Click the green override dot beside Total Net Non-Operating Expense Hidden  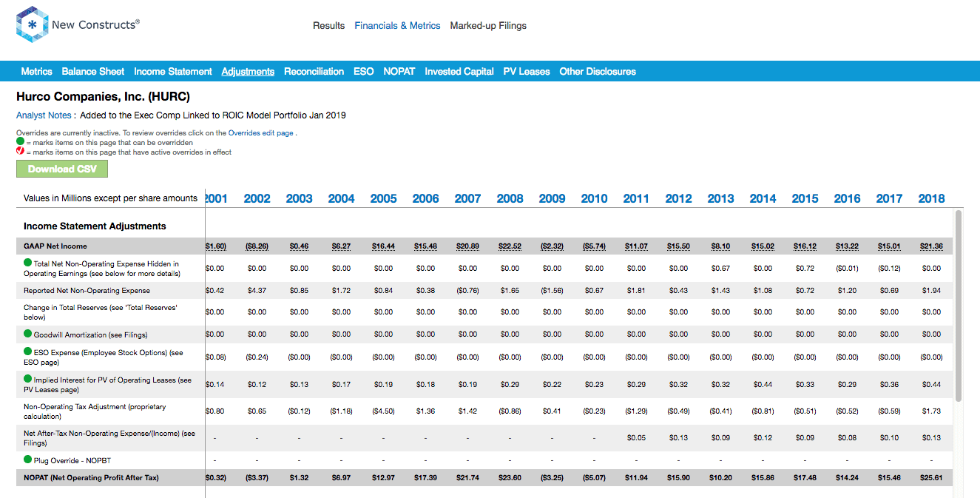coord(28,263)
